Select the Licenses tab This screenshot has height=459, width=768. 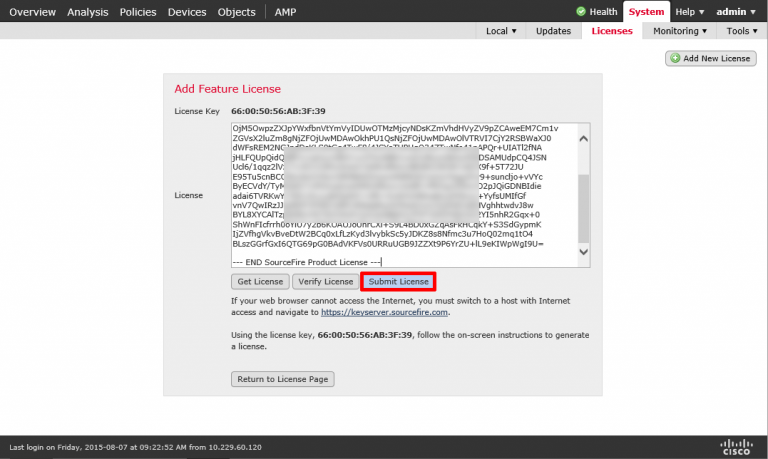click(612, 31)
